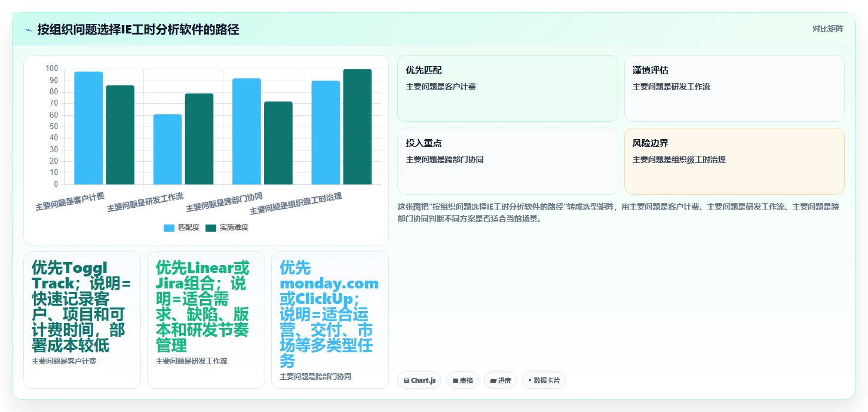Viewport: 868px width, 412px height.
Task: Open the 投入重点 card
Action: tap(507, 161)
